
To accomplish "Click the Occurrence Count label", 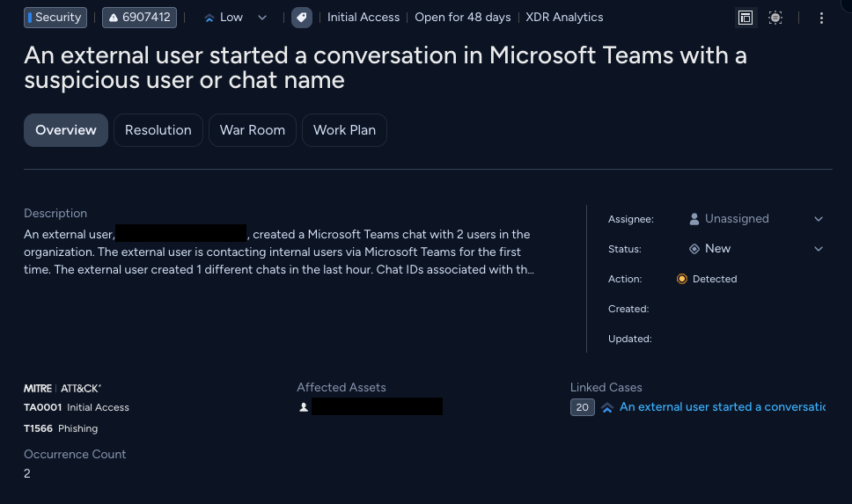I will coord(75,454).
